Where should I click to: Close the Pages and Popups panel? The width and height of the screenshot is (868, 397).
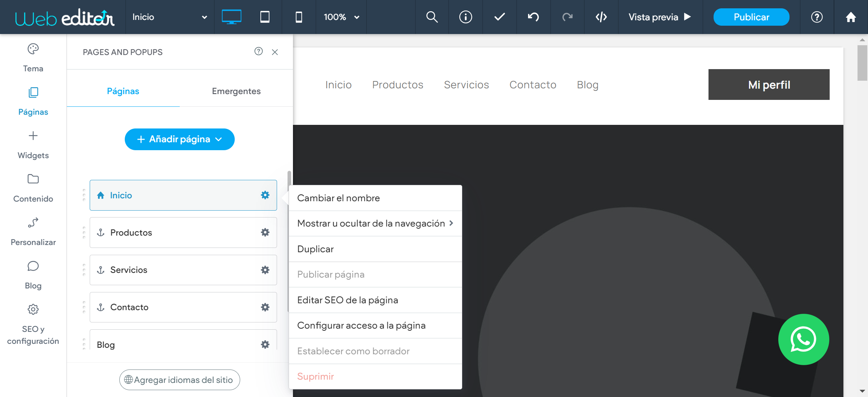click(x=275, y=52)
